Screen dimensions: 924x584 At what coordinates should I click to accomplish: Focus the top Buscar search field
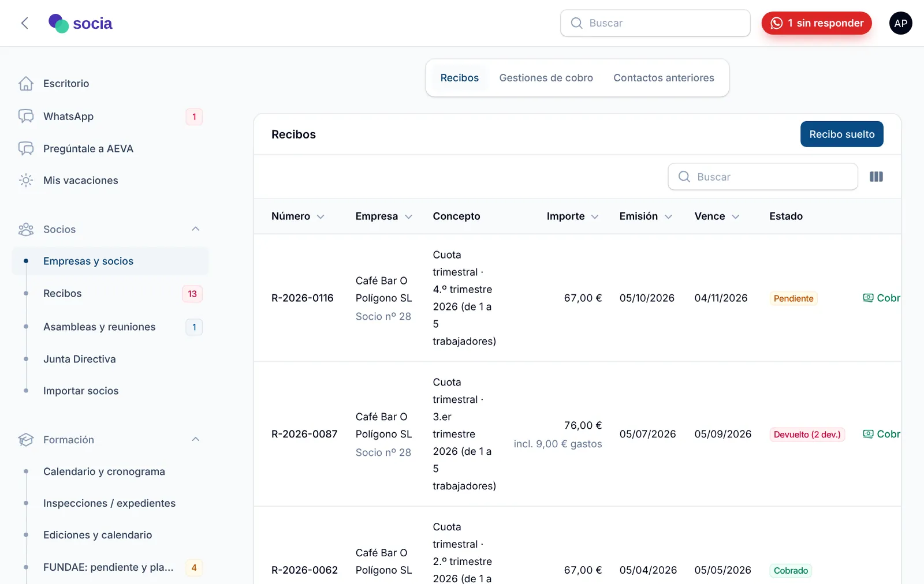[x=655, y=23]
